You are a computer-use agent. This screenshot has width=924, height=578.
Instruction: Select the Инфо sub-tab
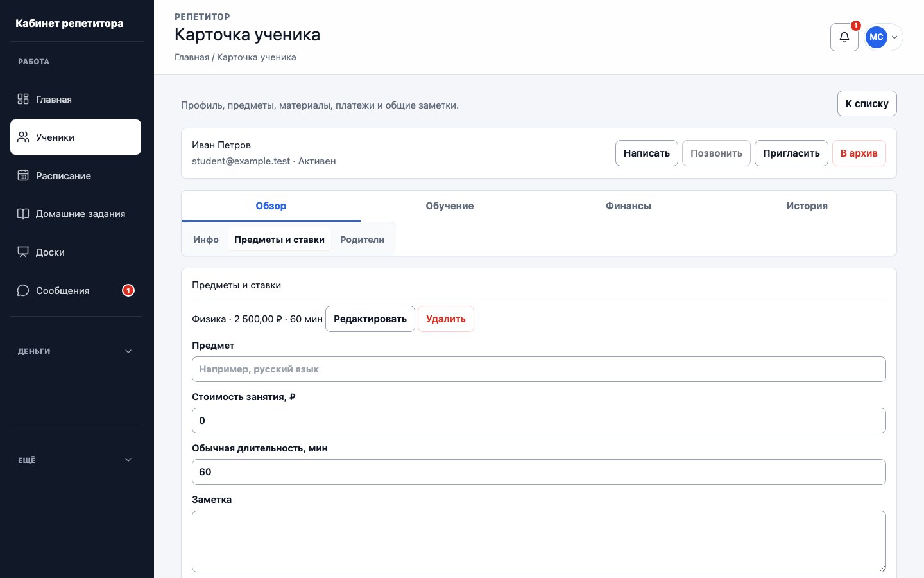click(x=206, y=240)
